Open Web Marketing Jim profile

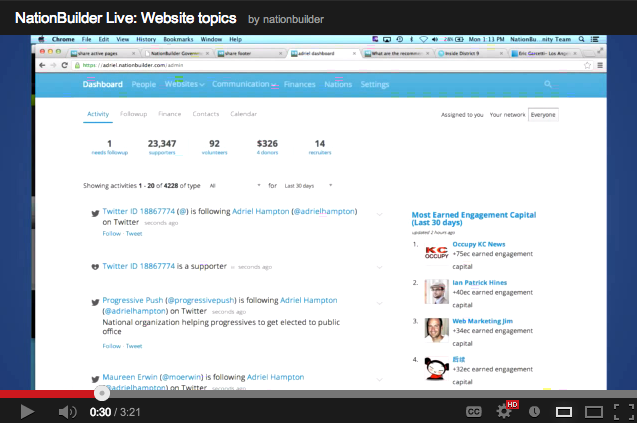pos(483,321)
